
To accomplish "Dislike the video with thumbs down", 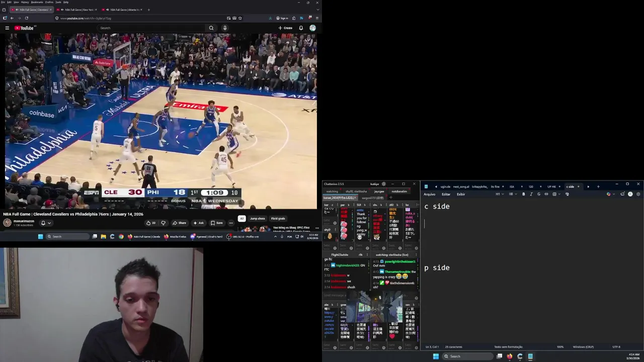I will click(x=163, y=223).
